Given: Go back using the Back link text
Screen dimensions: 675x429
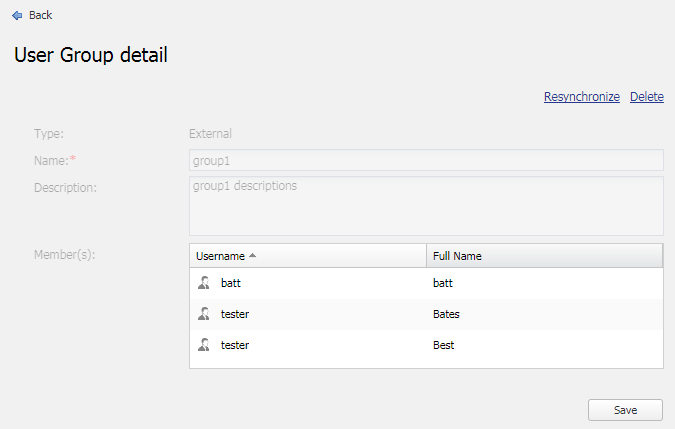Looking at the screenshot, I should tap(41, 15).
